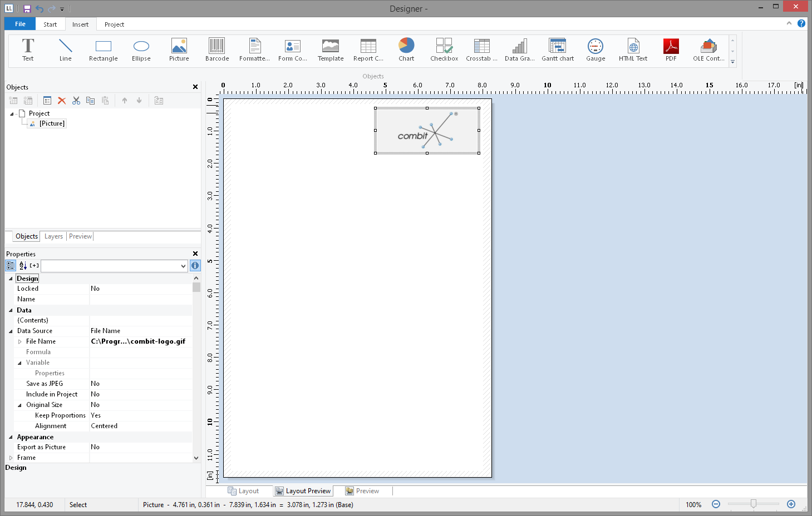The width and height of the screenshot is (812, 516).
Task: Open the Properties object selector dropdown
Action: [183, 266]
